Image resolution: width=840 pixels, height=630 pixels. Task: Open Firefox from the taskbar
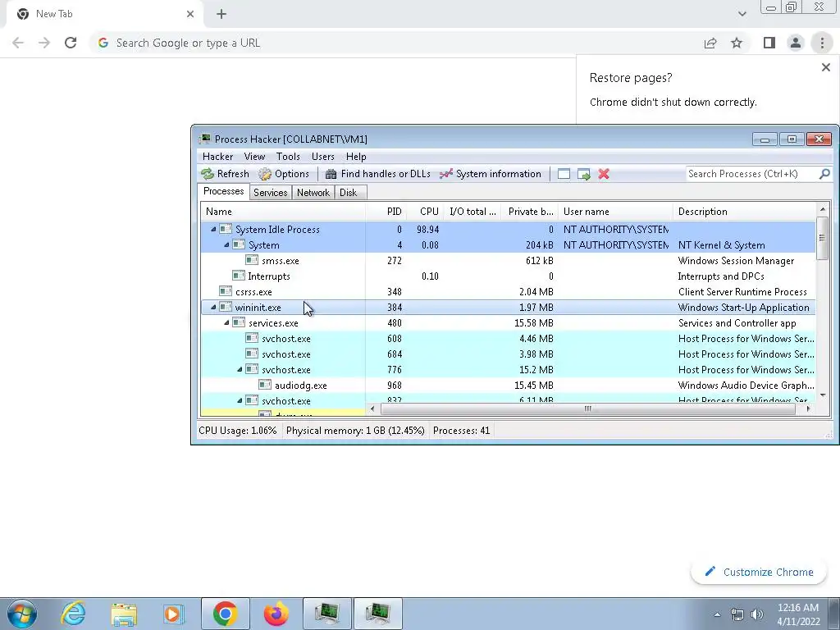coord(276,614)
